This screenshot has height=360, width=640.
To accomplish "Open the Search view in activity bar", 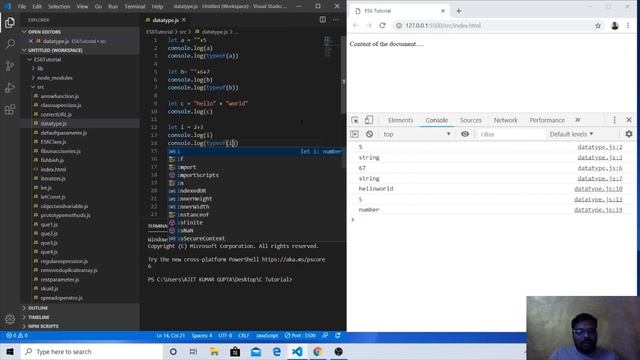I will [10, 44].
